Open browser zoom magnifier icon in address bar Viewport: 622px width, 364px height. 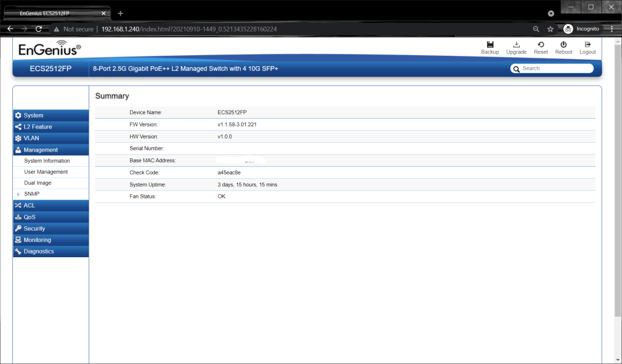pos(536,29)
